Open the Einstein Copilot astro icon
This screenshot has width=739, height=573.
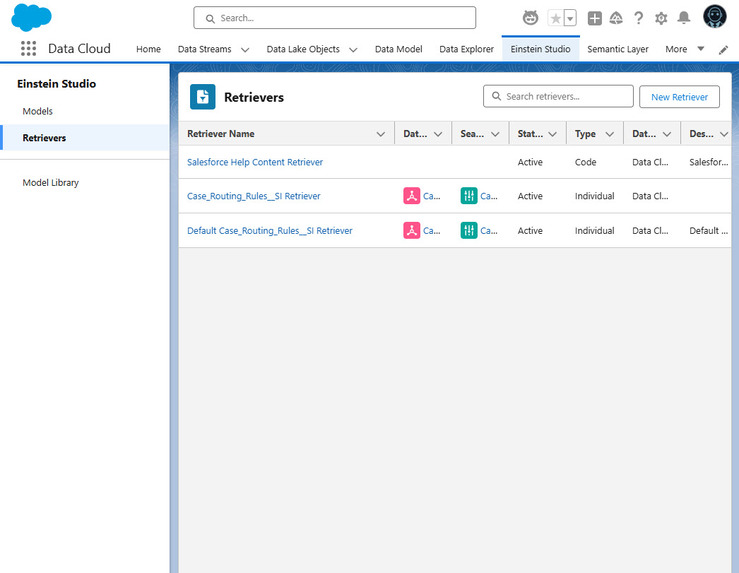coord(530,18)
